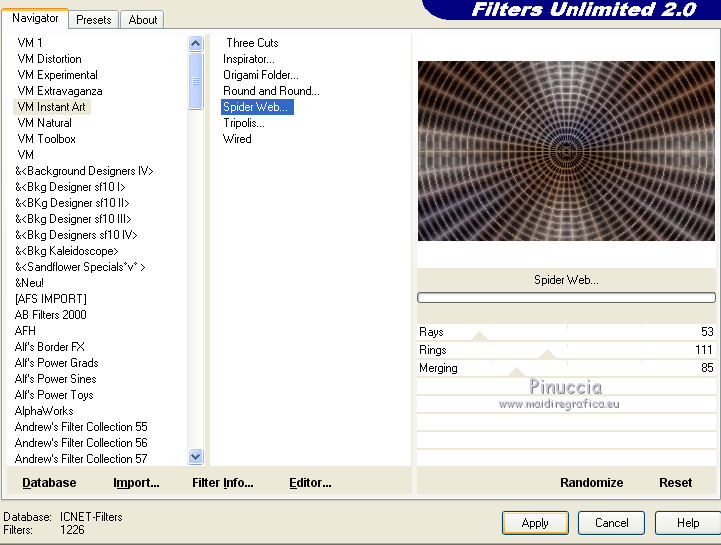The image size is (721, 545).
Task: Select the AlphaWorks category
Action: [x=44, y=411]
